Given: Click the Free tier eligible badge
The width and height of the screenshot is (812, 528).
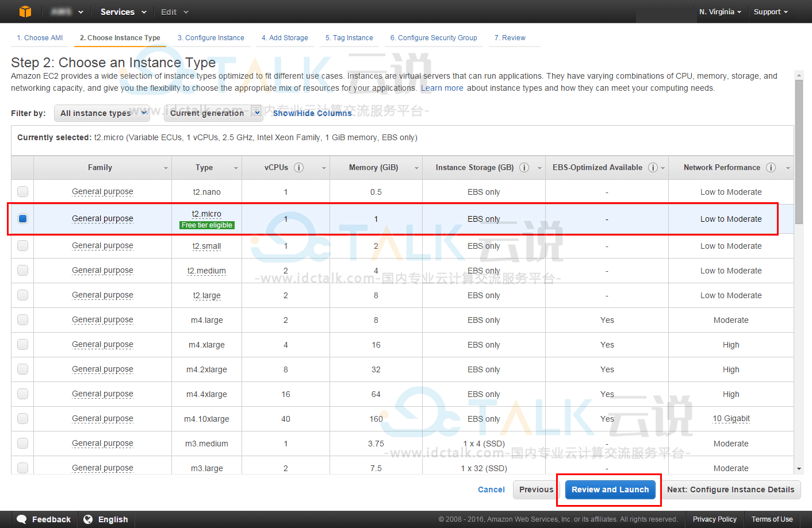Looking at the screenshot, I should [x=207, y=225].
